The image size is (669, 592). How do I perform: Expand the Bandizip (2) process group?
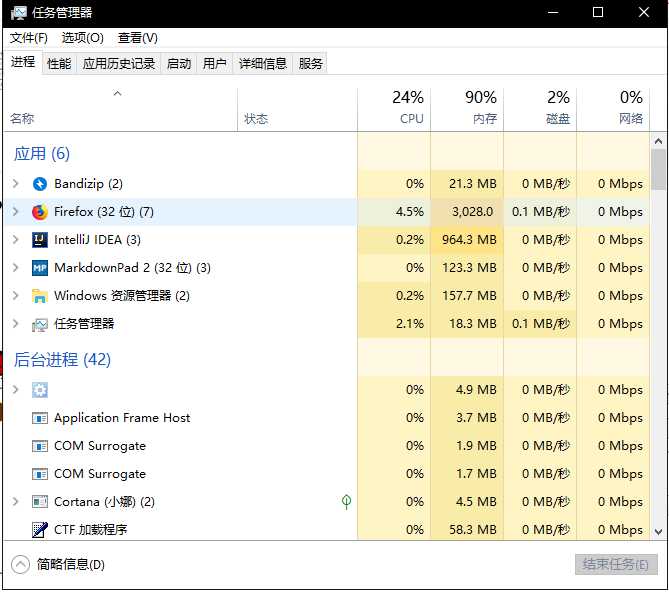point(16,184)
